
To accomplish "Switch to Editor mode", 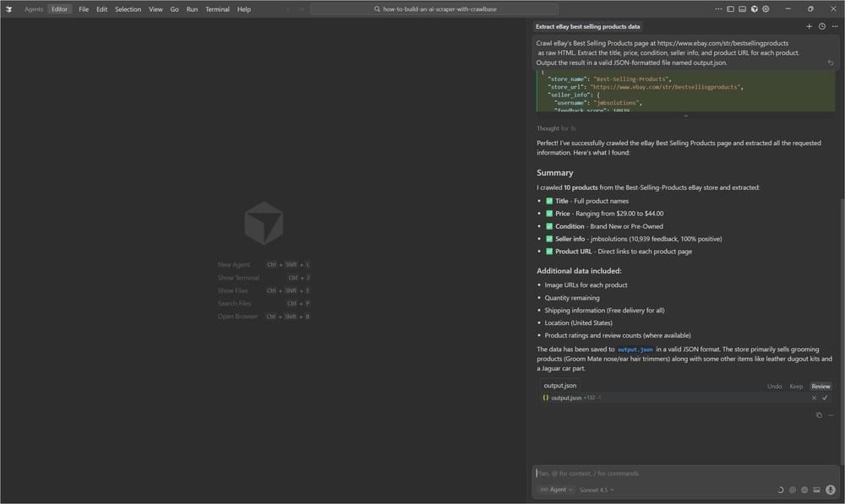I will click(59, 9).
